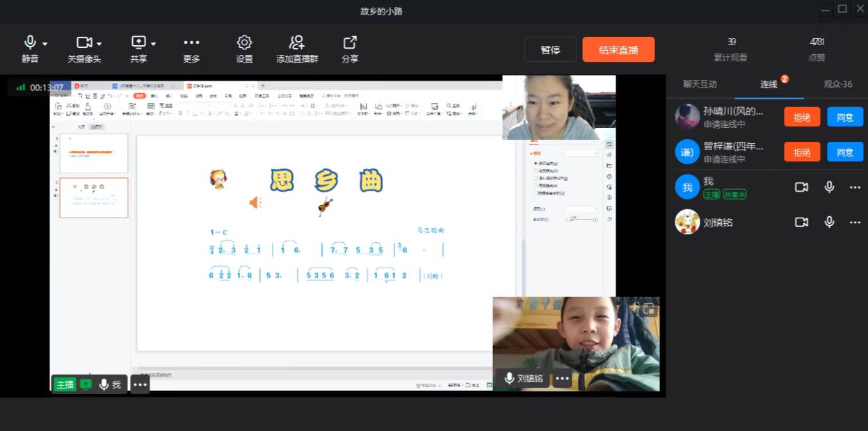The width and height of the screenshot is (868, 431).
Task: Click the layout icon atop 刘镇铭's video
Action: tap(648, 309)
